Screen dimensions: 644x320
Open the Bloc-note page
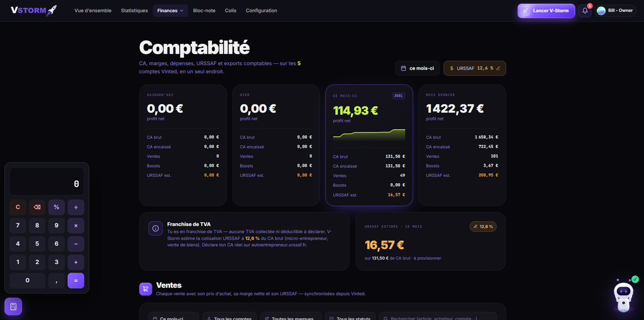204,11
